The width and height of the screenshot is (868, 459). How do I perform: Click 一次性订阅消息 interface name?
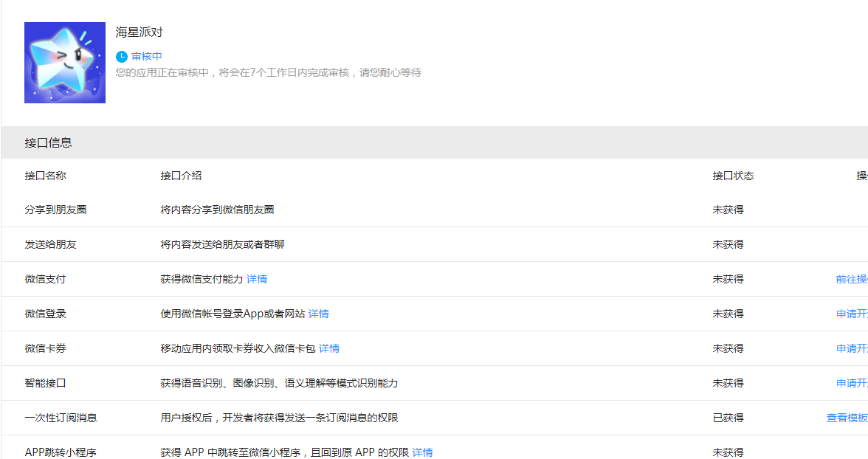(x=61, y=418)
